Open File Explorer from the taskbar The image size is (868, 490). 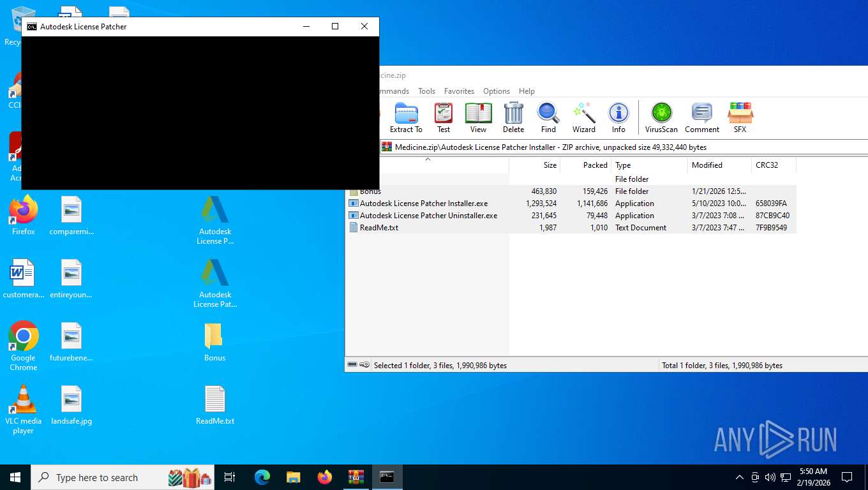click(294, 477)
